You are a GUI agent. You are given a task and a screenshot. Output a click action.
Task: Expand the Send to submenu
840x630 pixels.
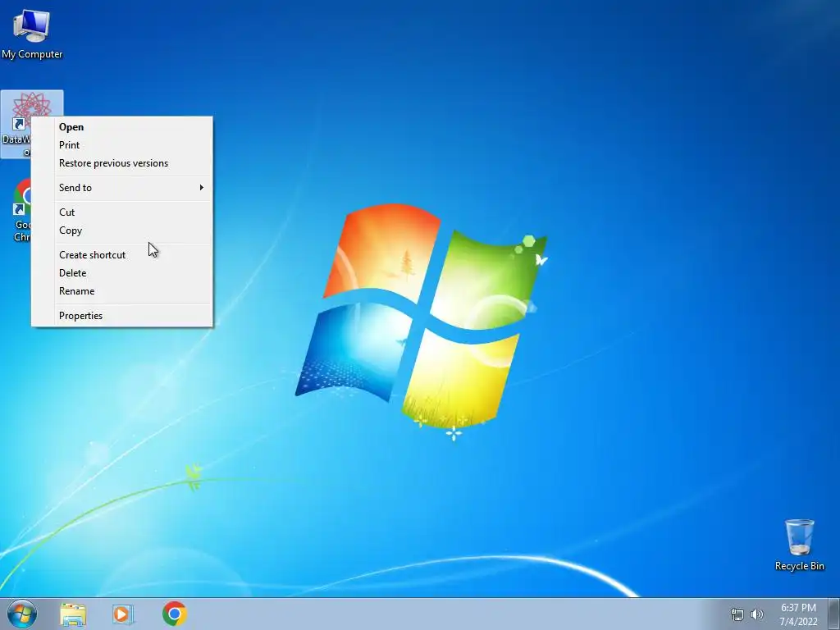pyautogui.click(x=122, y=188)
